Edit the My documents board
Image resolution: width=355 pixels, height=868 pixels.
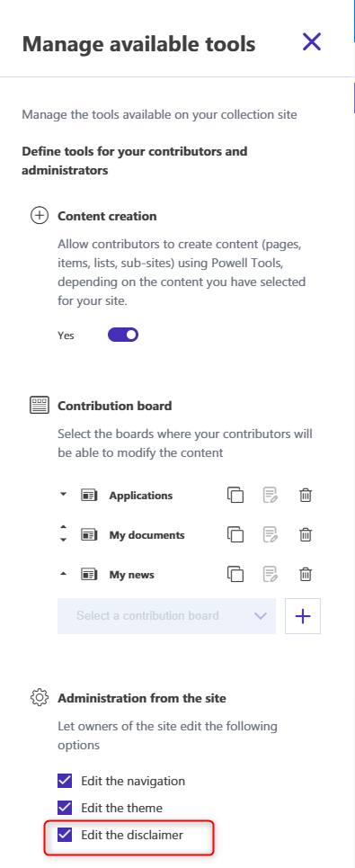pyautogui.click(x=271, y=535)
